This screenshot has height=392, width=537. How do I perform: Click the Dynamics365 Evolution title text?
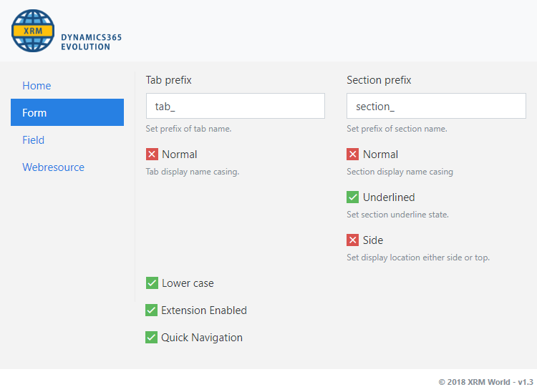point(92,42)
